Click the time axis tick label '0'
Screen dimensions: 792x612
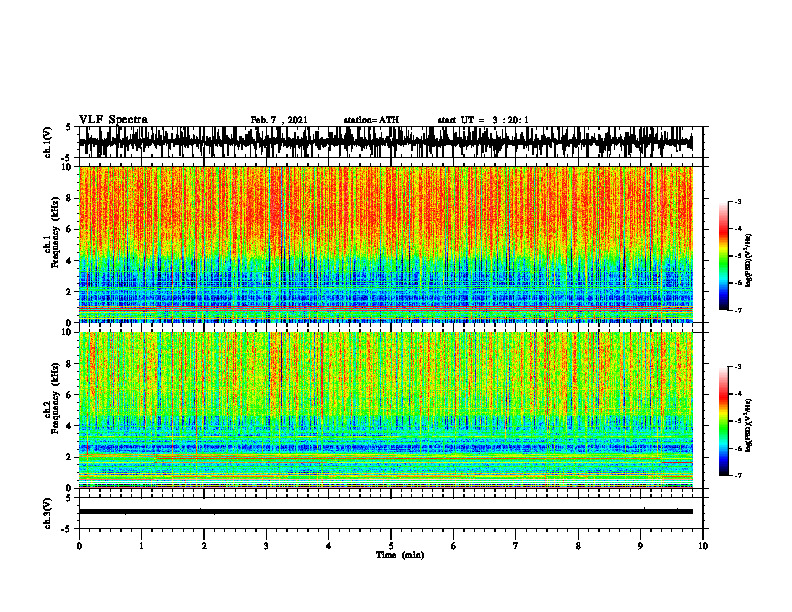tap(79, 546)
